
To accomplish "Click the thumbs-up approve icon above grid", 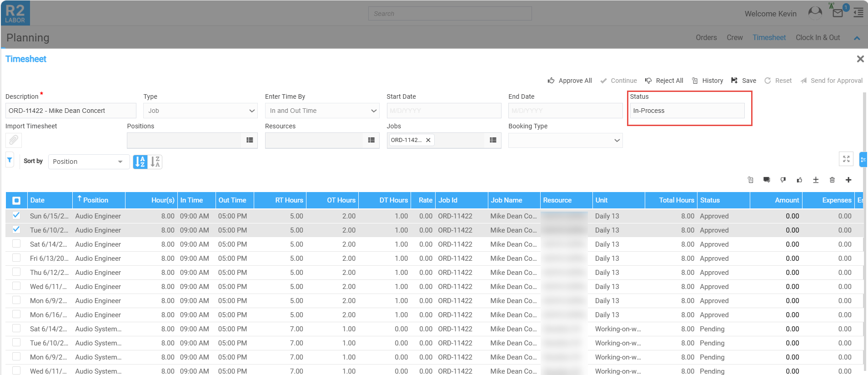I will pyautogui.click(x=799, y=180).
